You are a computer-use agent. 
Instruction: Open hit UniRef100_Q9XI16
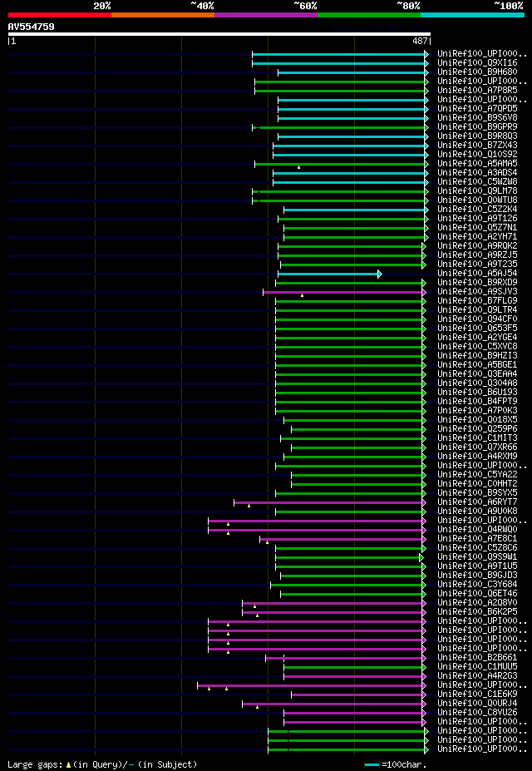coord(477,63)
